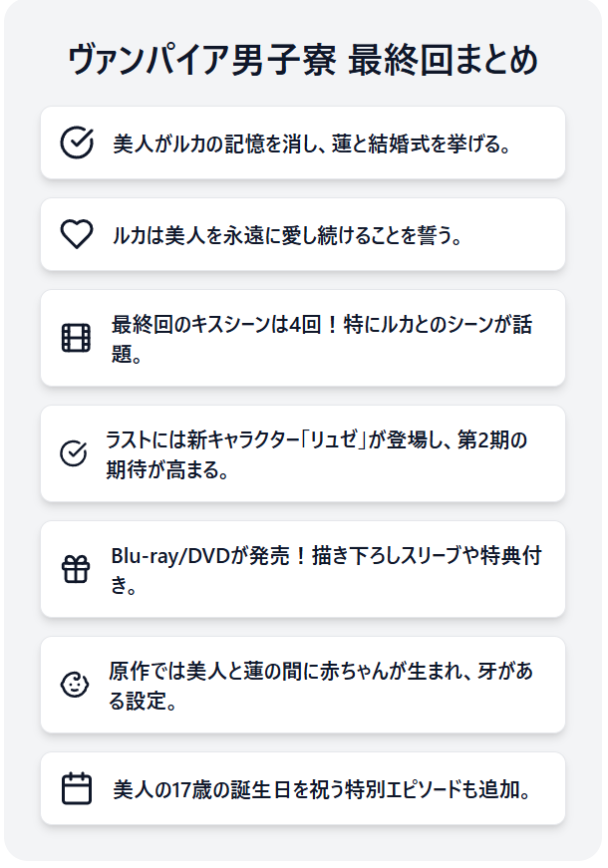This screenshot has width=608, height=868.
Task: Click the heart icon in the second card
Action: (x=77, y=235)
